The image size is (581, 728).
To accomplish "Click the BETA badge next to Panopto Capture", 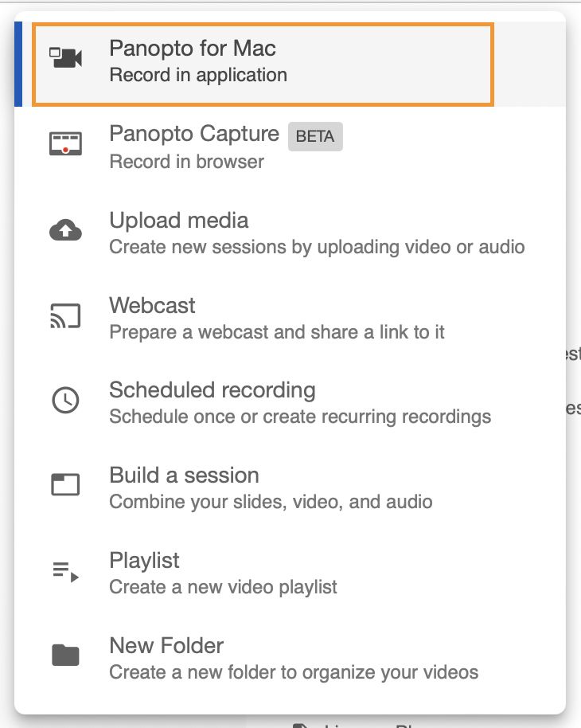I will click(x=314, y=136).
